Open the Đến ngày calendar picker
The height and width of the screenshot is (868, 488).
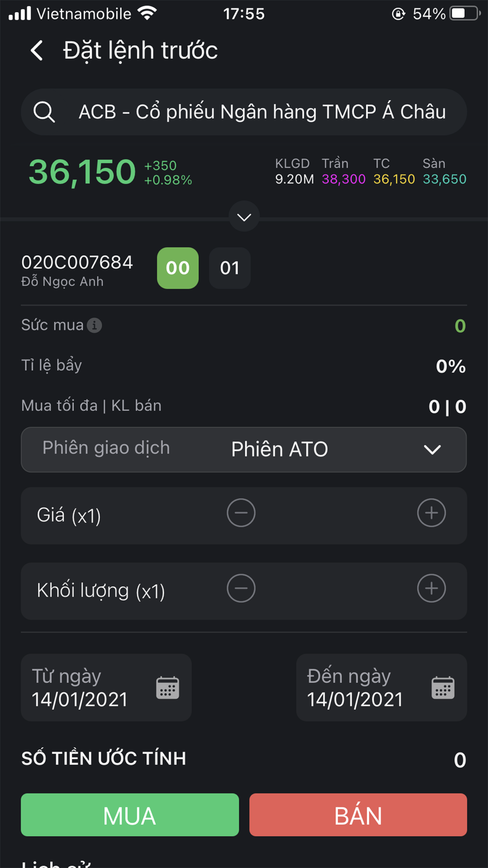point(443,688)
